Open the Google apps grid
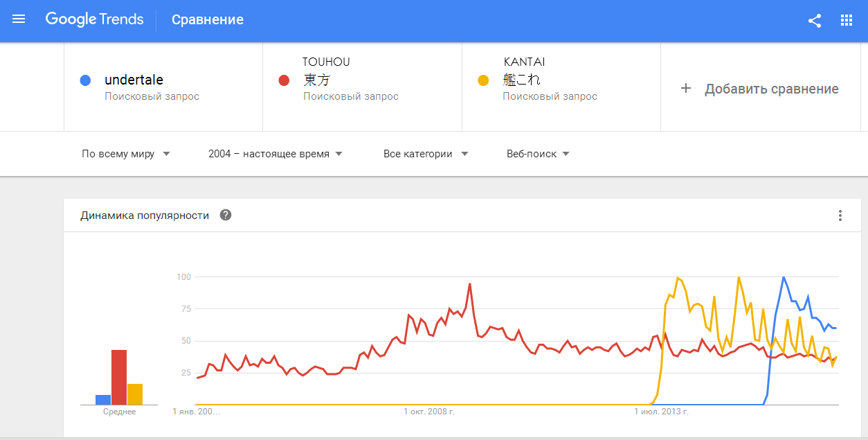Viewport: 868px width, 440px height. tap(847, 20)
